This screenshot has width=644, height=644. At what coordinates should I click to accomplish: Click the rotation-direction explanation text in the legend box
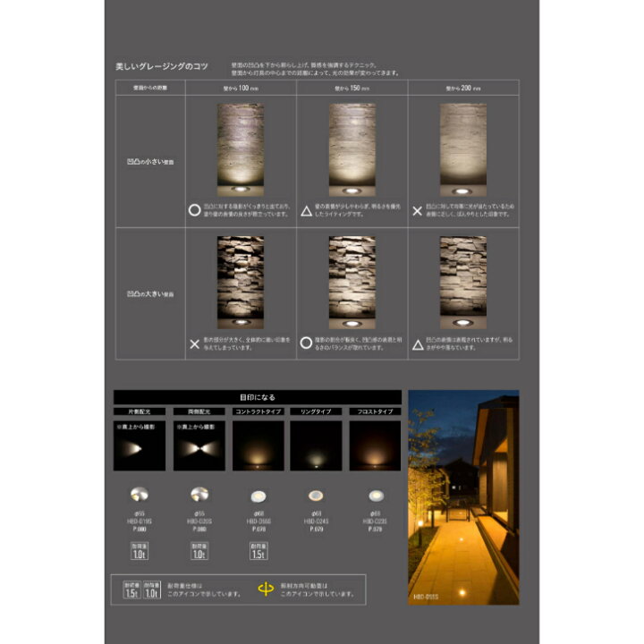[x=317, y=589]
